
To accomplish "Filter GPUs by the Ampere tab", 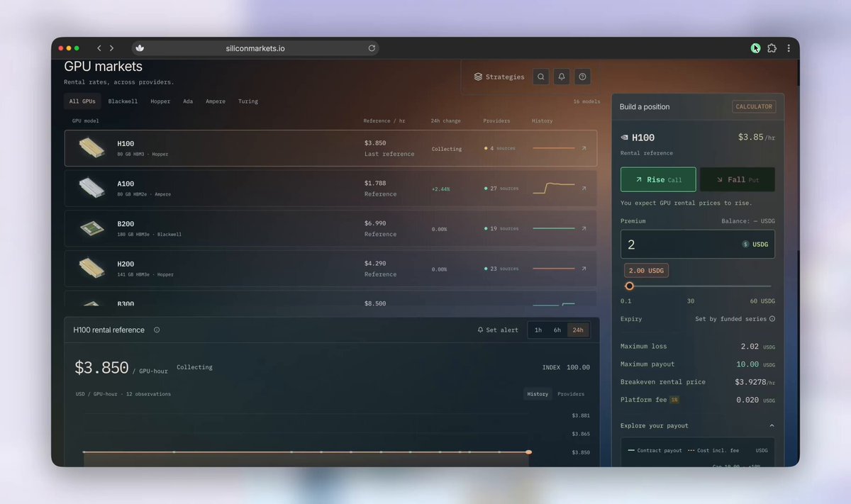I will [x=216, y=101].
